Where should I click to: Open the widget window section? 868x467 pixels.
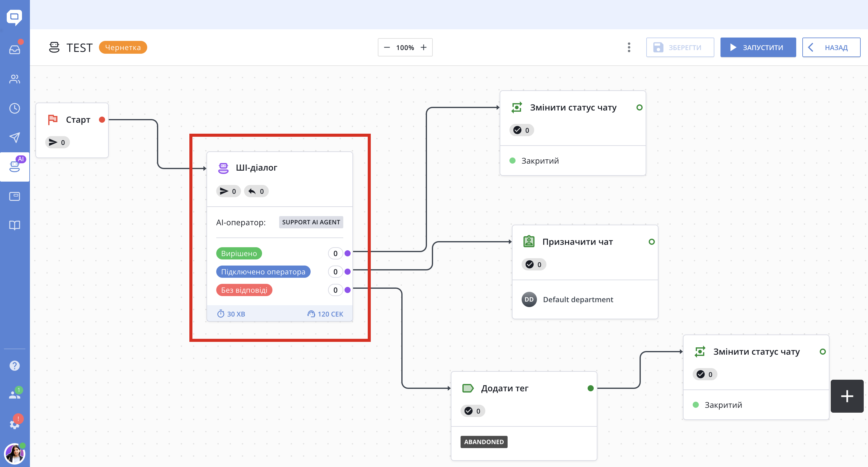coord(14,196)
